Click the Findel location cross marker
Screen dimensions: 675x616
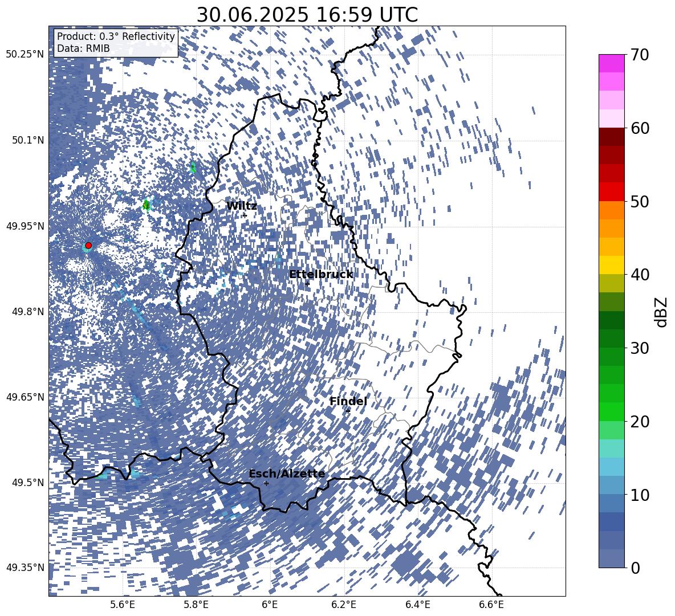pos(348,411)
